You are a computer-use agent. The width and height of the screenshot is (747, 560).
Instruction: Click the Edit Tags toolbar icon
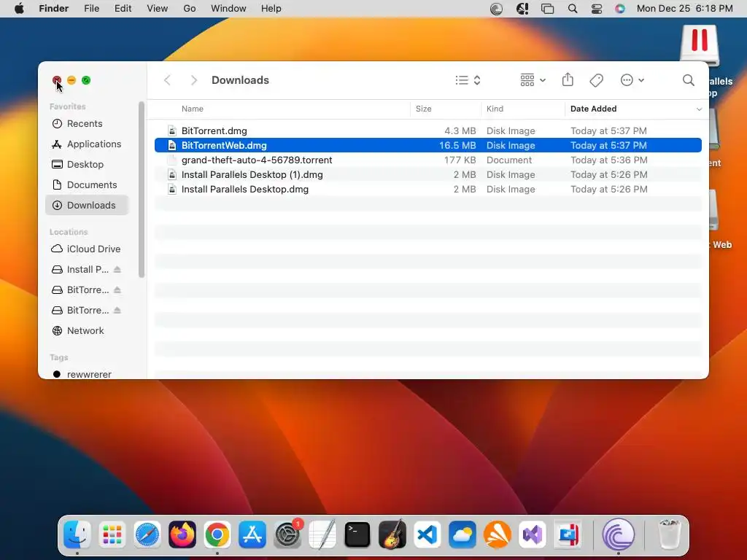coord(597,80)
